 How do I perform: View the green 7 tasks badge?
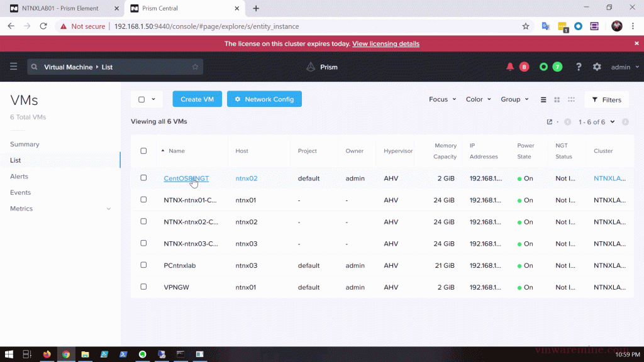point(557,67)
